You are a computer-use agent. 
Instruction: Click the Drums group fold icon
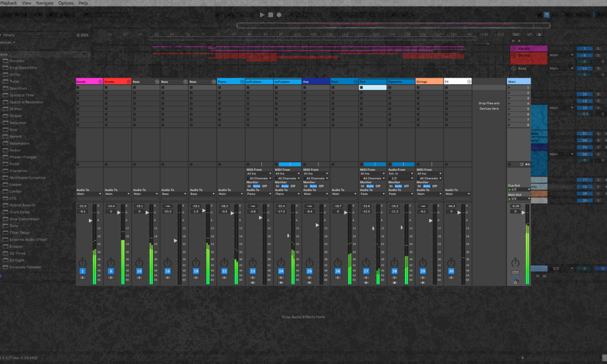point(129,81)
